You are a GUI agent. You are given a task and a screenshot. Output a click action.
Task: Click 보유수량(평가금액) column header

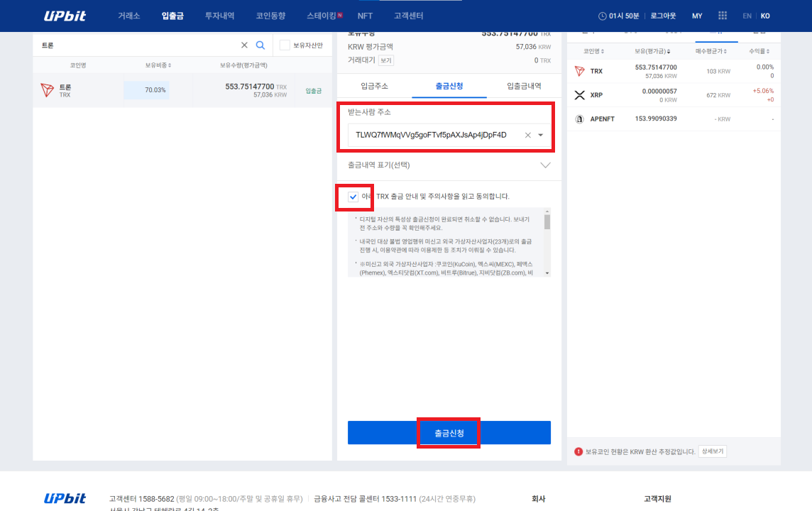click(x=243, y=65)
